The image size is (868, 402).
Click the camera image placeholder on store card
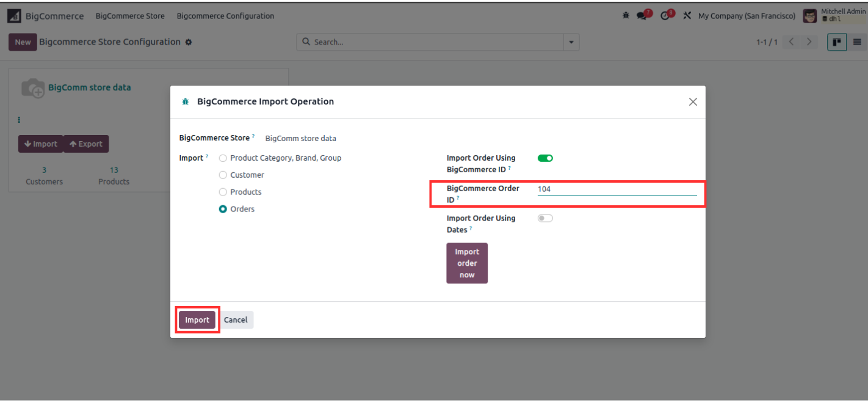coord(33,88)
